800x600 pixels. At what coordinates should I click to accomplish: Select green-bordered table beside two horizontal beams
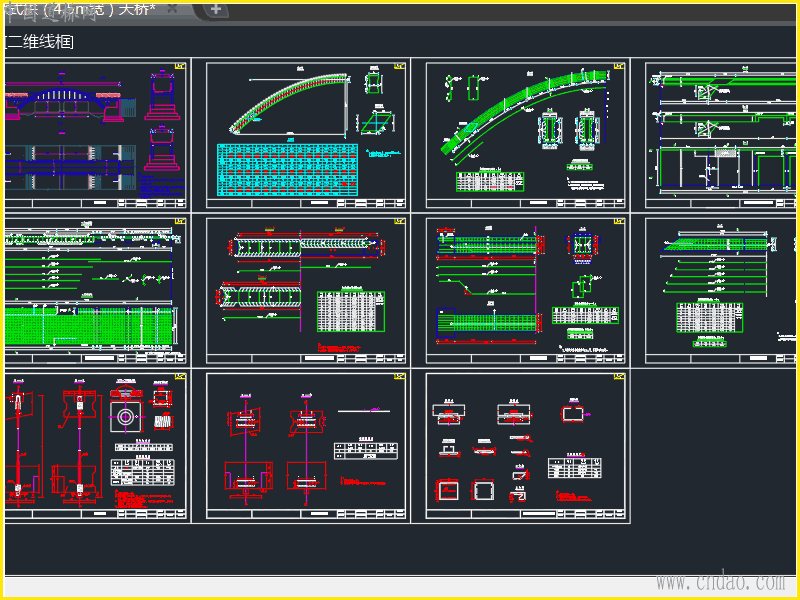pyautogui.click(x=350, y=312)
